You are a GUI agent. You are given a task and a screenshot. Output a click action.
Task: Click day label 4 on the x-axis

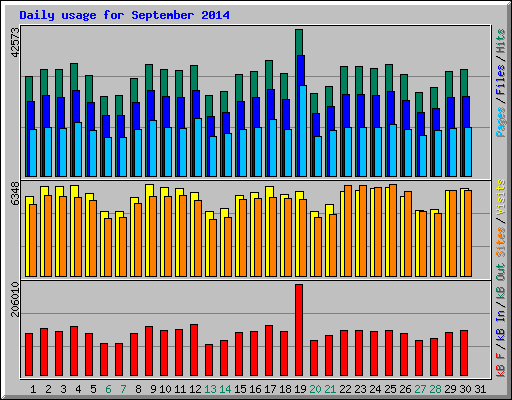78,389
